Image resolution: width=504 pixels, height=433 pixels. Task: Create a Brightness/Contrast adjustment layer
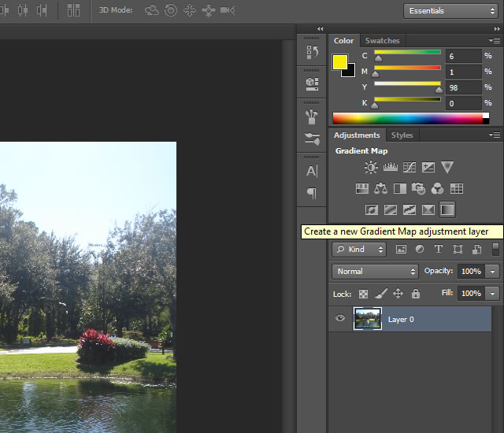[x=371, y=167]
